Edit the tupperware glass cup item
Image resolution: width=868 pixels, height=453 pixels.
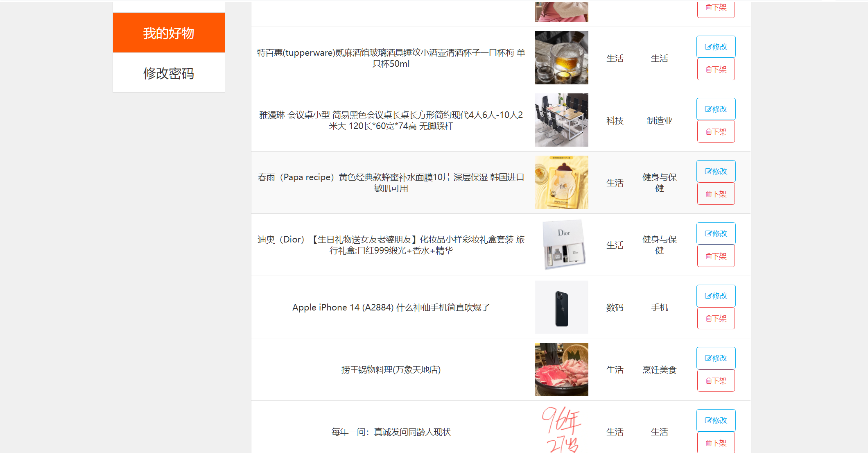coord(716,47)
